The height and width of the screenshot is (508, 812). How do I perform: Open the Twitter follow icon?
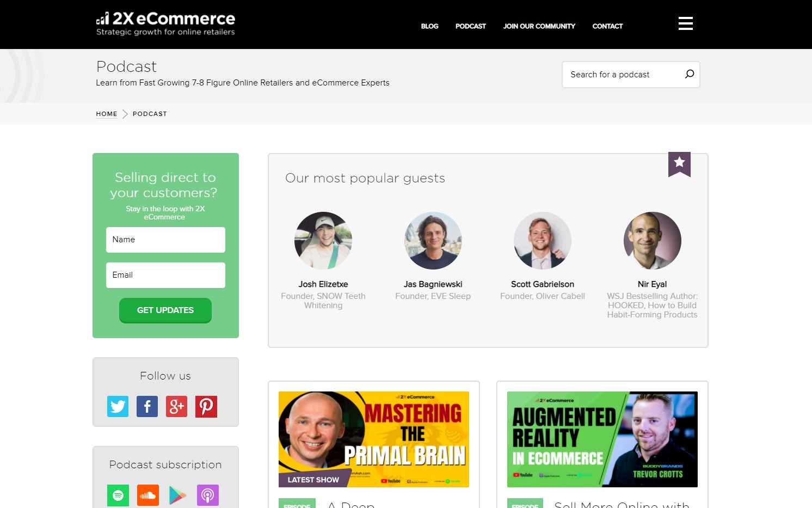tap(118, 406)
